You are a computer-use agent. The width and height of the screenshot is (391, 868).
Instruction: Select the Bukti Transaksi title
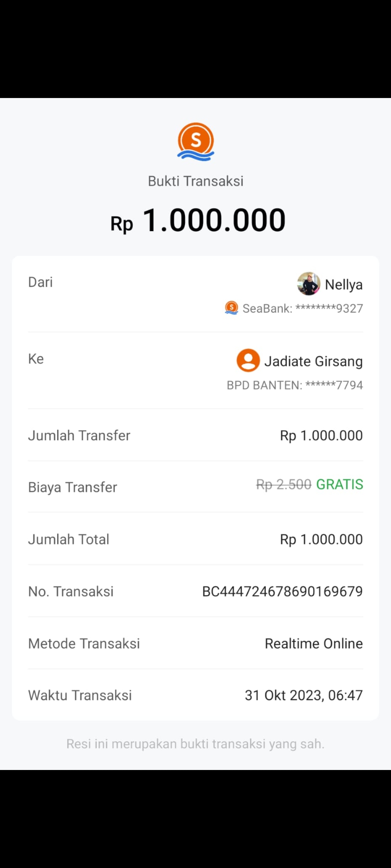[195, 181]
